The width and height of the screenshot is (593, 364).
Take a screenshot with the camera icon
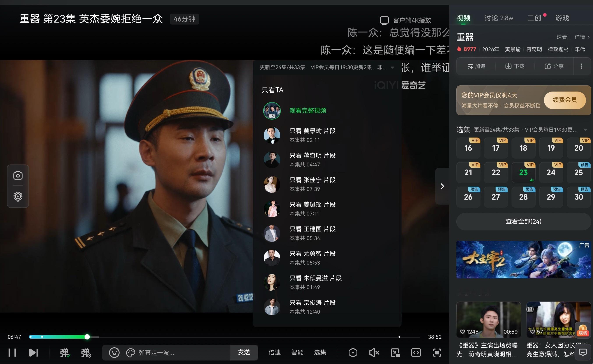tap(18, 175)
